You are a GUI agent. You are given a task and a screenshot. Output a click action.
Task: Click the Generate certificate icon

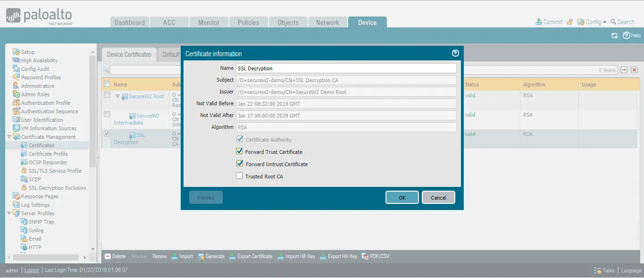201,256
